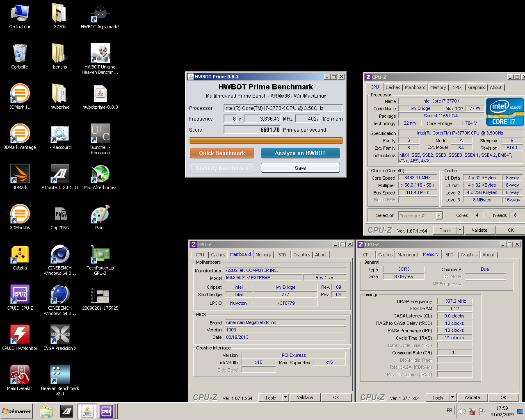Launch the 3DMark06 shortcut

(20, 217)
